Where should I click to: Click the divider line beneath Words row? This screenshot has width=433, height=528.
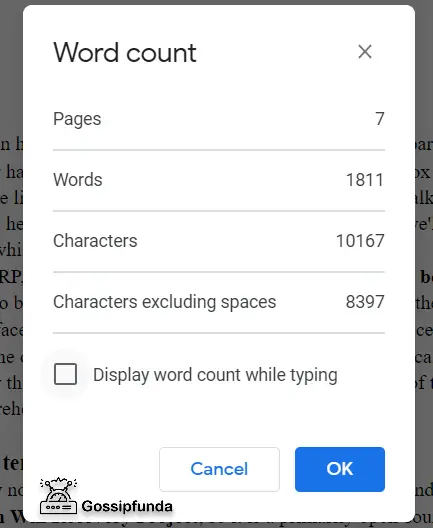(x=219, y=211)
